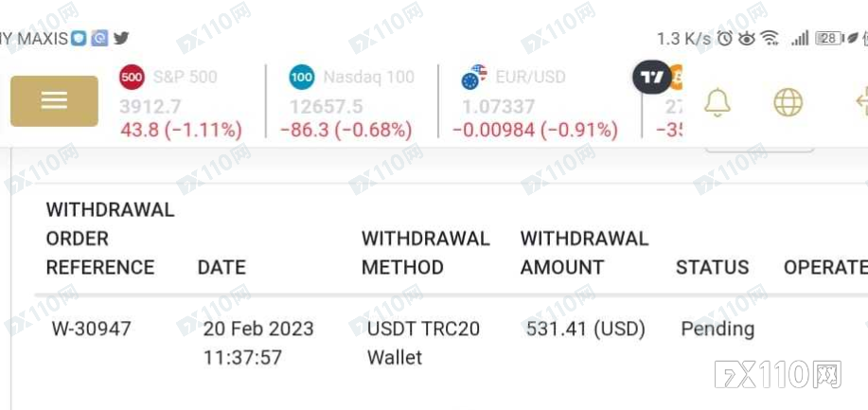The height and width of the screenshot is (410, 868).
Task: Click the TradingView logo badge
Action: 652,77
